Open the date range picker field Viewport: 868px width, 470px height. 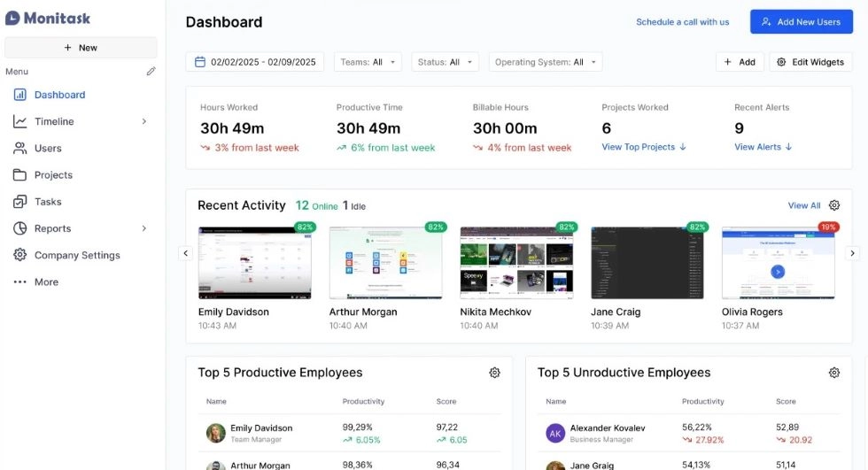(255, 62)
